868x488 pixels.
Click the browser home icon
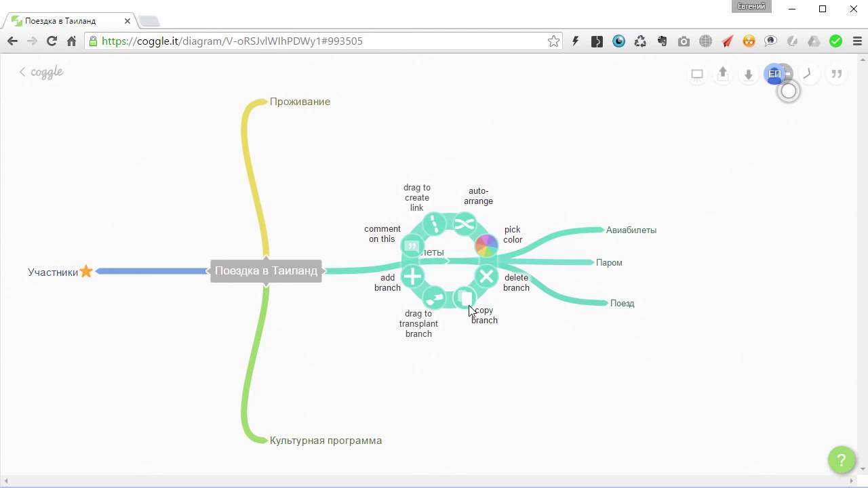71,41
